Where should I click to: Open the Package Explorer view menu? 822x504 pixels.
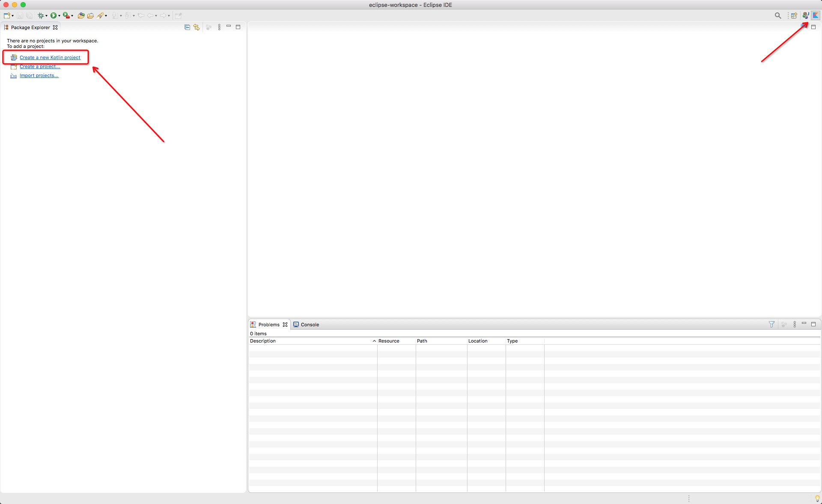pos(219,27)
